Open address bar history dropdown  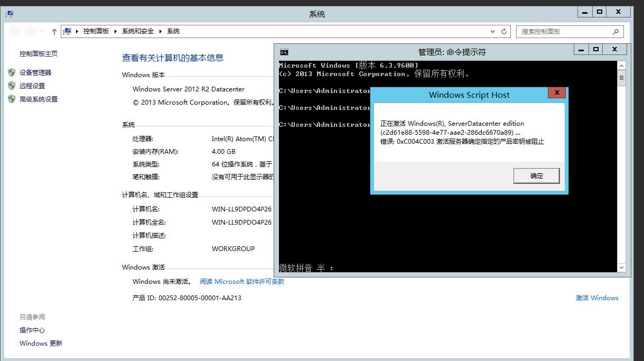pyautogui.click(x=493, y=31)
